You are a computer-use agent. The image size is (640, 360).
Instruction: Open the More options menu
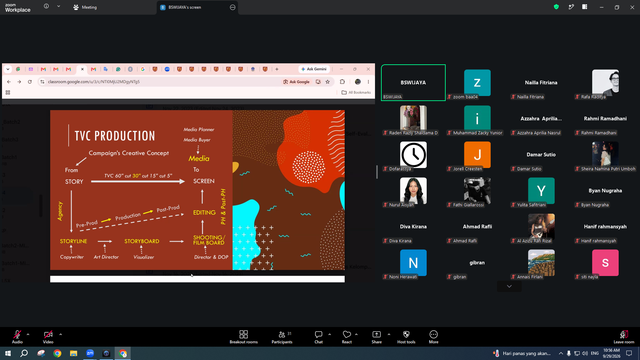433,337
